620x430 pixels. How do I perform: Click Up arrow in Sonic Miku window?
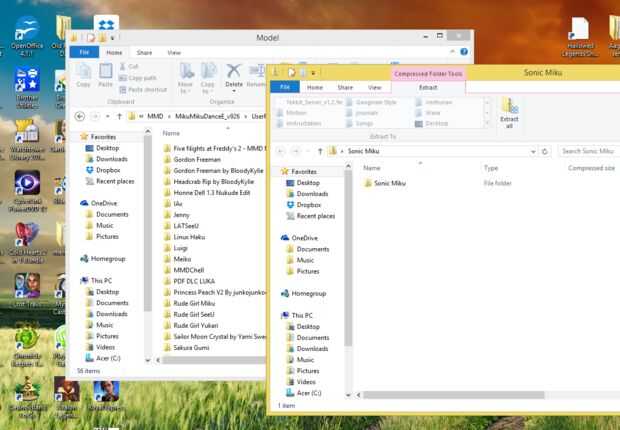coord(320,151)
